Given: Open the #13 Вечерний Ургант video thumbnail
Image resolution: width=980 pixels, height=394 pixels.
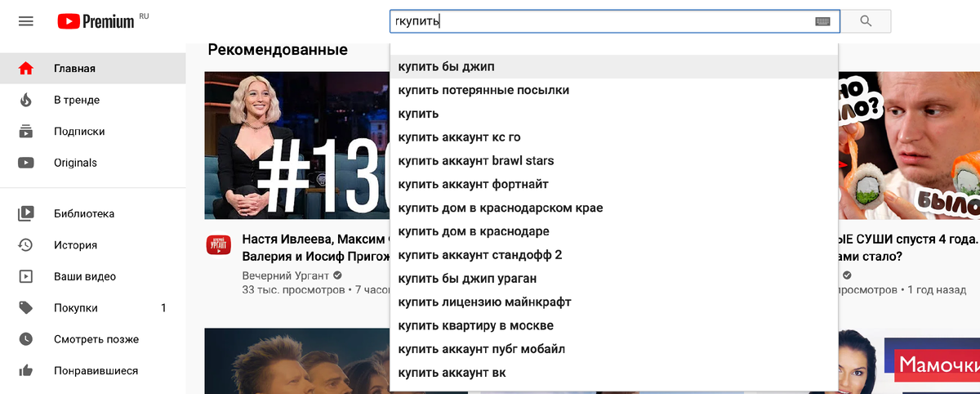Looking at the screenshot, I should (x=297, y=146).
